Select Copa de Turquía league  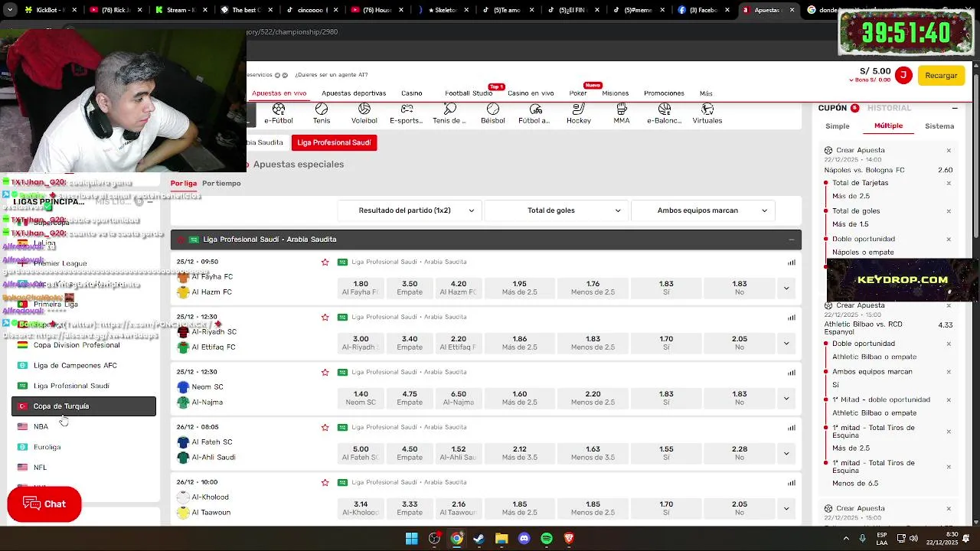point(83,406)
